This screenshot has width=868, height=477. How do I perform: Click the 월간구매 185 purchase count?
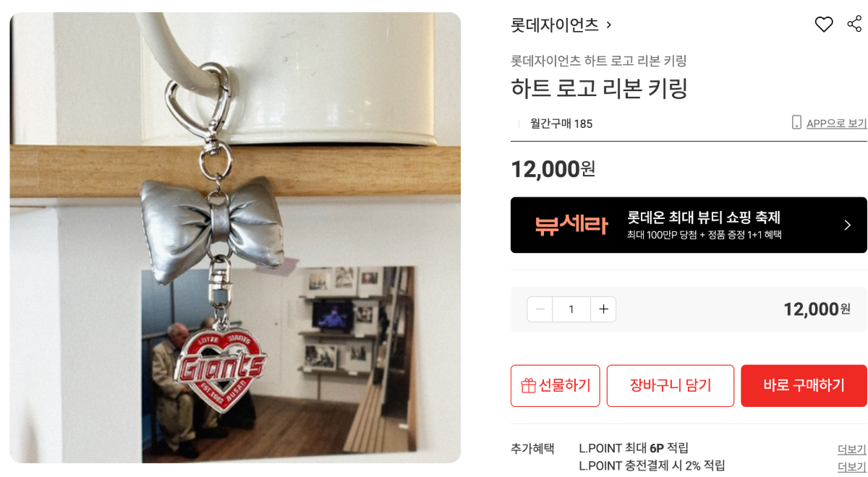pyautogui.click(x=561, y=124)
